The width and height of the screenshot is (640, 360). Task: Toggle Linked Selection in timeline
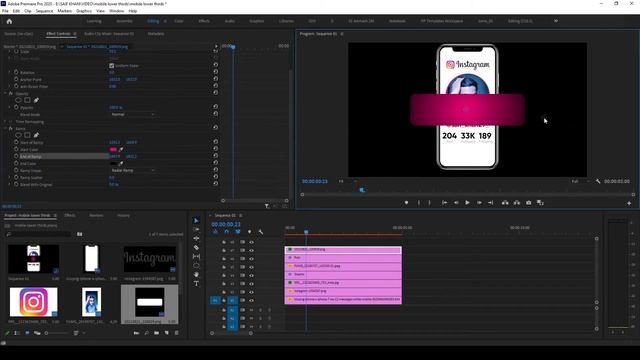tap(238, 232)
